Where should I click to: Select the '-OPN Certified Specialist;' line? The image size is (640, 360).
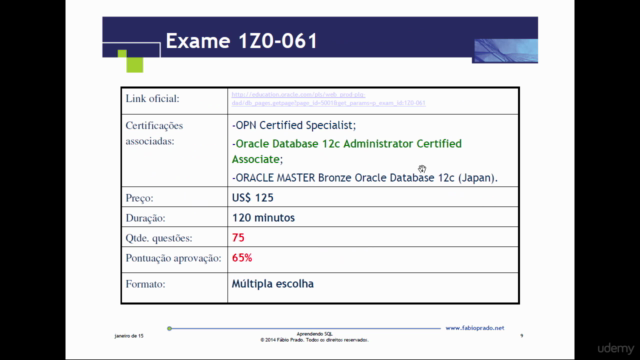pyautogui.click(x=294, y=125)
